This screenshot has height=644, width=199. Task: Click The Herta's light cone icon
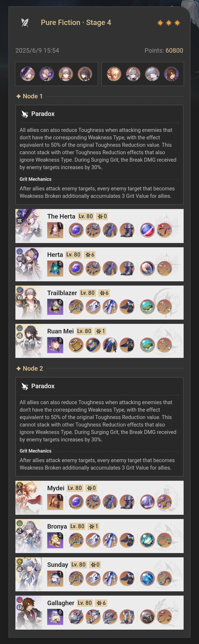coord(55,230)
